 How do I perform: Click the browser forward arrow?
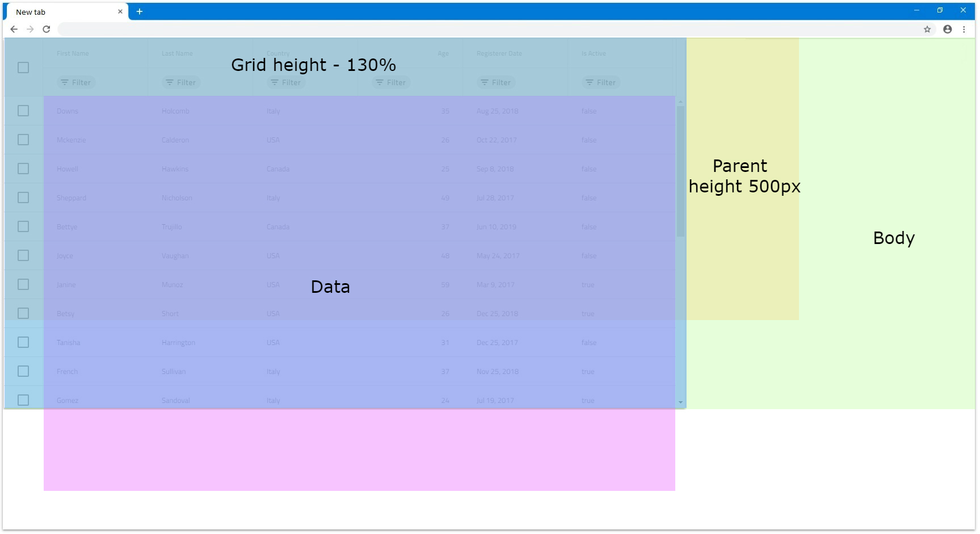coord(30,29)
